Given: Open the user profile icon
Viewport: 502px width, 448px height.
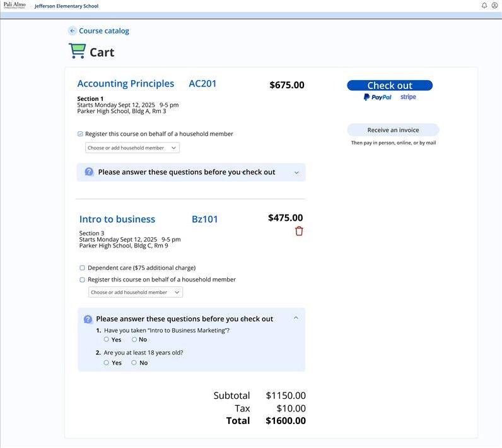Looking at the screenshot, I should [x=494, y=6].
